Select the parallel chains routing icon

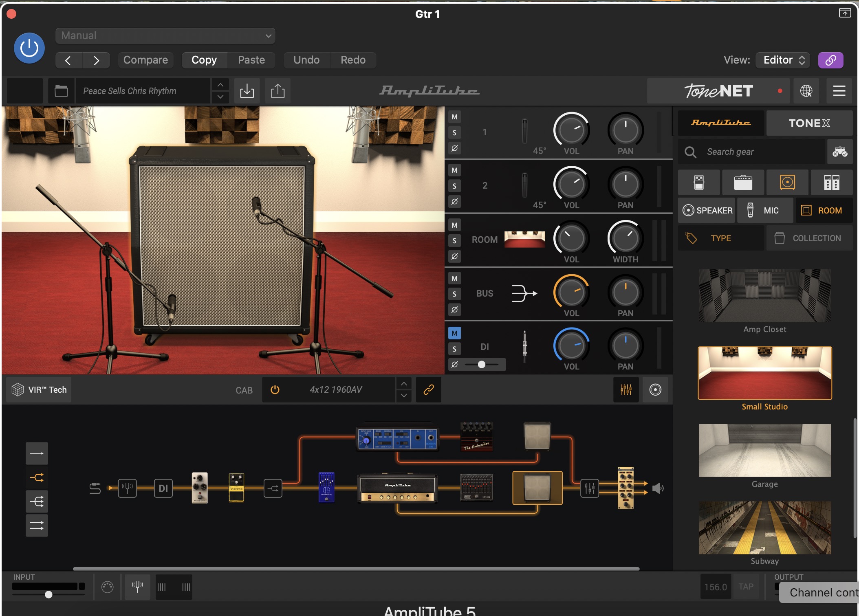point(37,526)
